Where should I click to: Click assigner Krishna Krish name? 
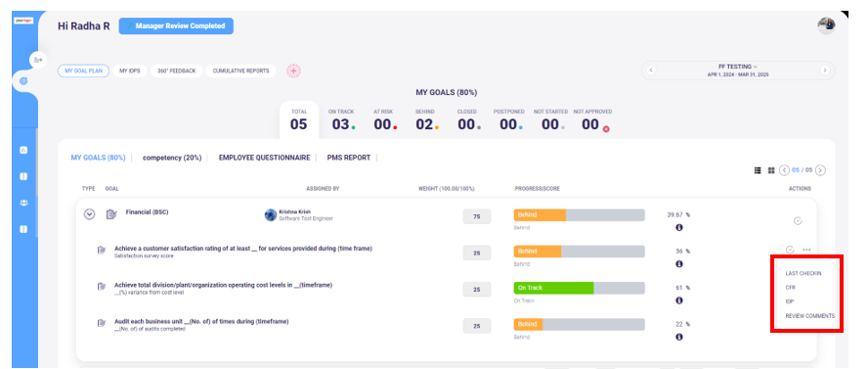click(x=294, y=212)
